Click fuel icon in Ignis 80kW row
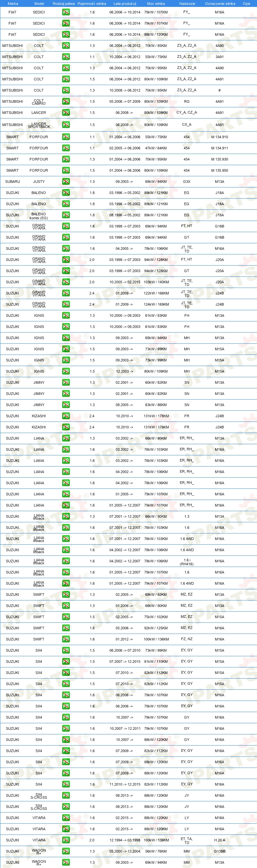Screen dimensions: 257x868 click(66, 371)
